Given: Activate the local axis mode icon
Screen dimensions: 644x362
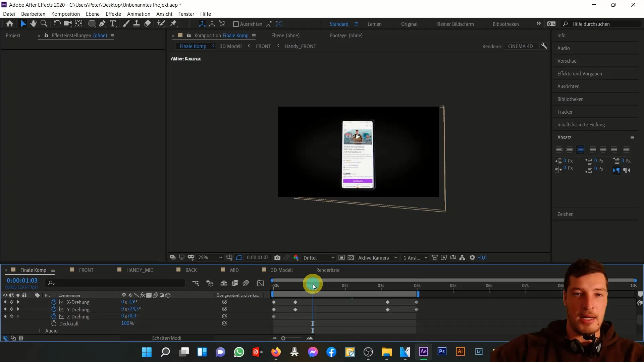Looking at the screenshot, I should coord(202,24).
